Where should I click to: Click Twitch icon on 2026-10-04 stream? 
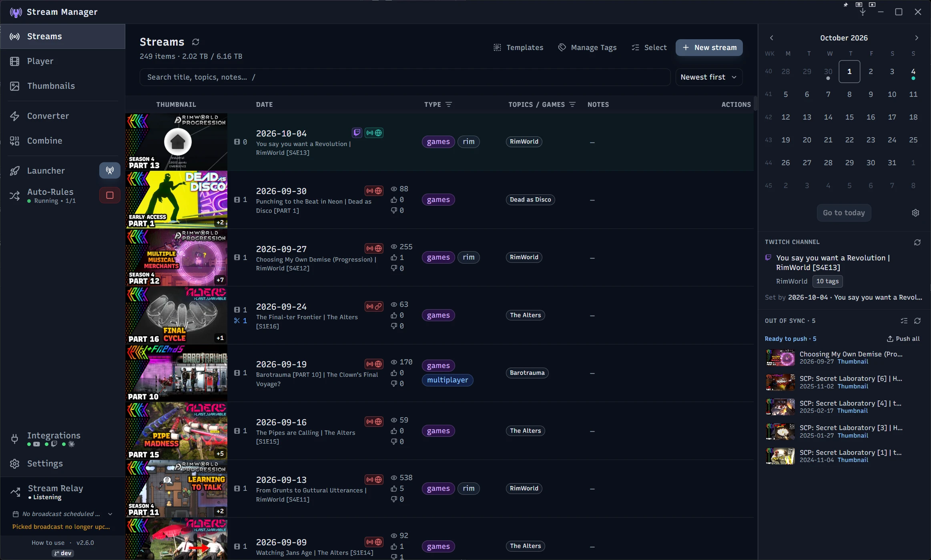(357, 132)
